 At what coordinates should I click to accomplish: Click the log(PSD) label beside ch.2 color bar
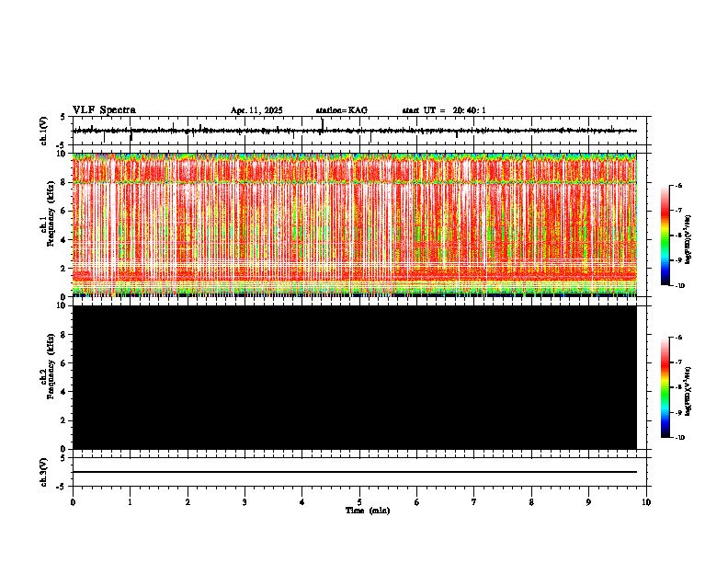(x=688, y=391)
